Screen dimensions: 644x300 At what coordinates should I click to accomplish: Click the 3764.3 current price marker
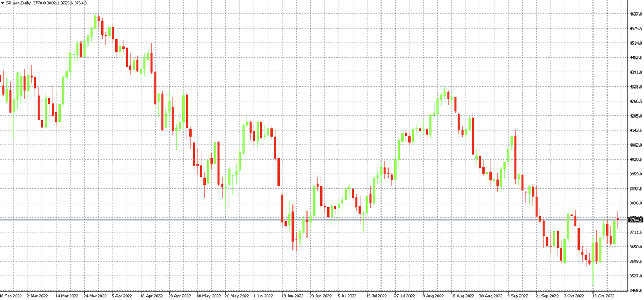tap(635, 219)
